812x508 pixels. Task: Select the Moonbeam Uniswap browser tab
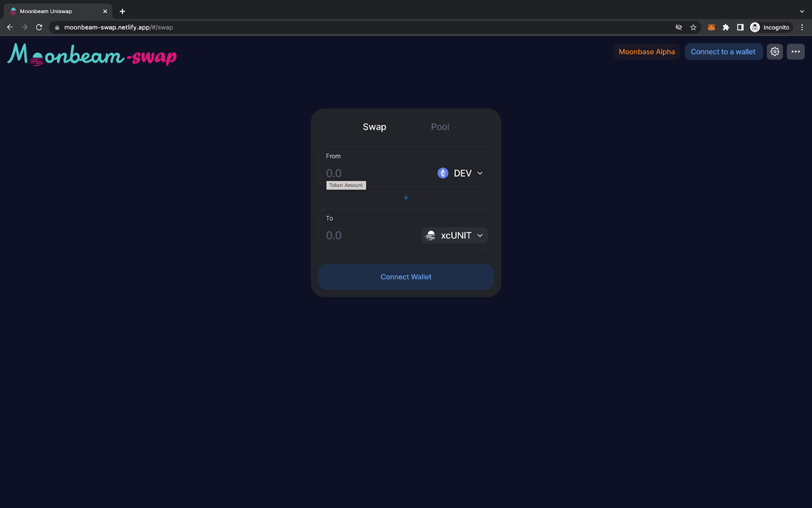57,11
